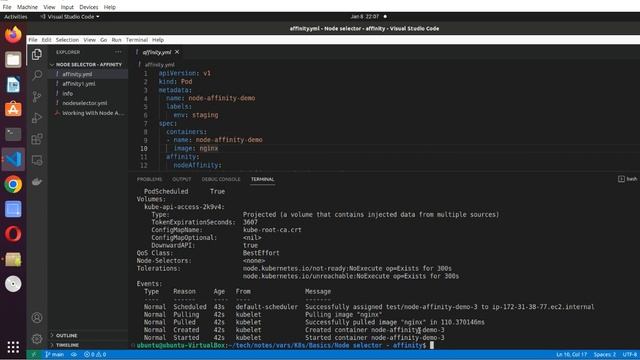Open VirtualBox Devices menu
Screen dimensions: 640x360
(89, 7)
